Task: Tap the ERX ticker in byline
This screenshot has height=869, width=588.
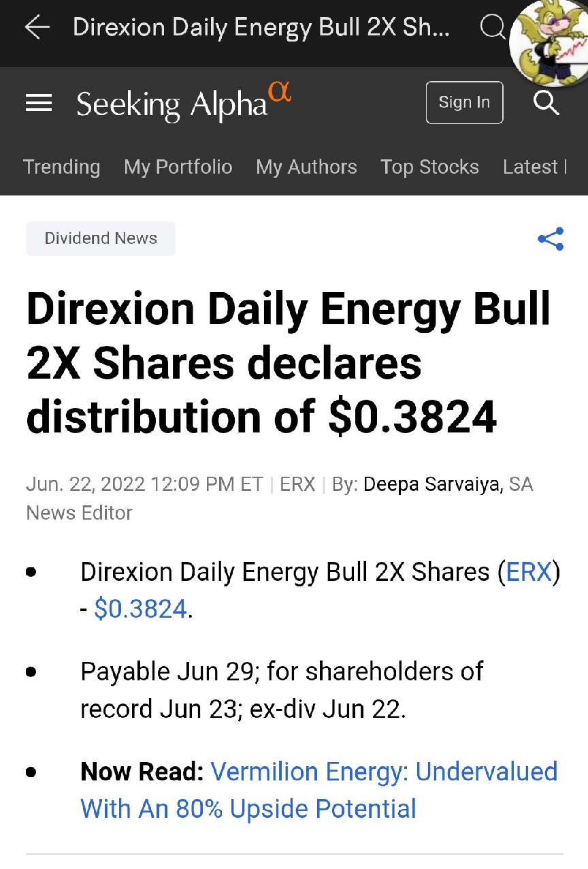Action: tap(297, 484)
